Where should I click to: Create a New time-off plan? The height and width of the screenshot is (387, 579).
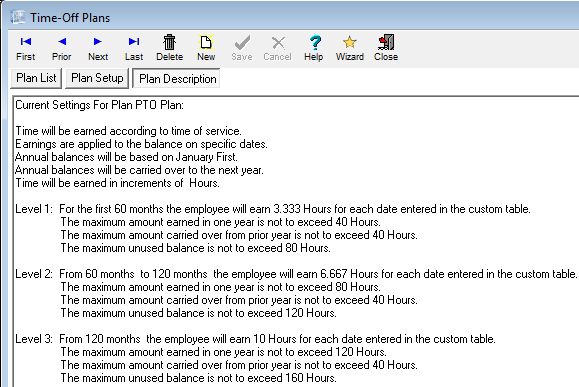pyautogui.click(x=206, y=48)
